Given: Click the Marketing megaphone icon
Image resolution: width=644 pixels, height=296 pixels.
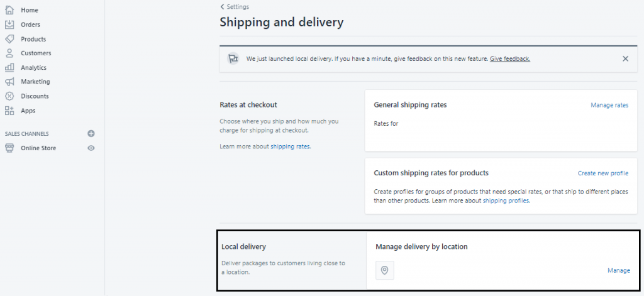Looking at the screenshot, I should [x=9, y=82].
